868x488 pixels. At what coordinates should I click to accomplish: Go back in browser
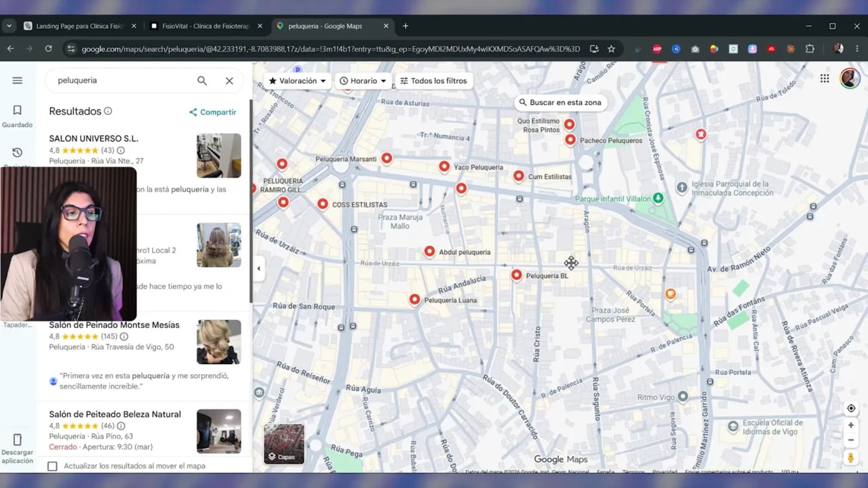click(x=10, y=49)
